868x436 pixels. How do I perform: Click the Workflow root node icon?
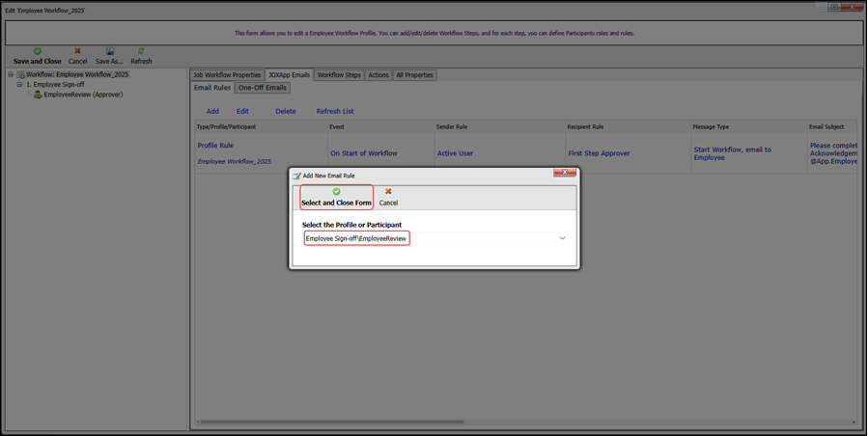(20, 74)
